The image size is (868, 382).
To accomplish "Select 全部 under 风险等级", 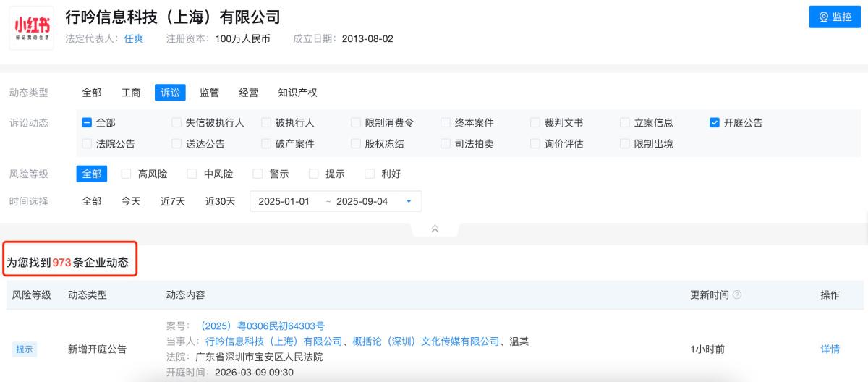I will [x=92, y=174].
